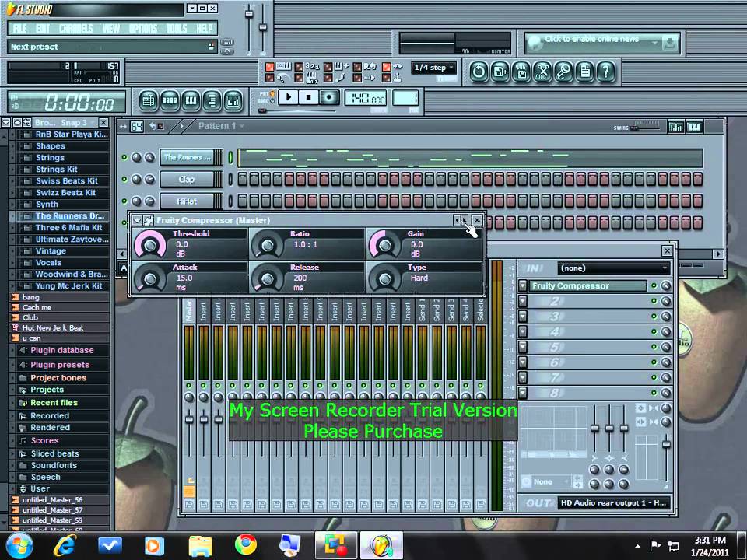The height and width of the screenshot is (560, 747).
Task: Open the 1/4 step snap dropdown
Action: (x=433, y=68)
